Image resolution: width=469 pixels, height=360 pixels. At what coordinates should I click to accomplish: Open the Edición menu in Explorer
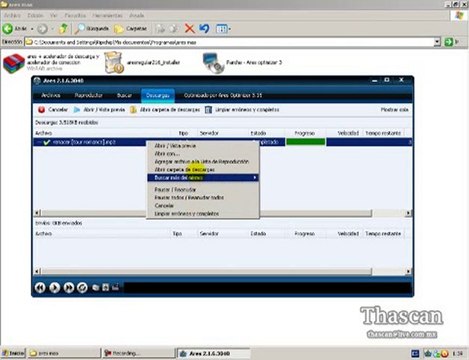point(35,15)
